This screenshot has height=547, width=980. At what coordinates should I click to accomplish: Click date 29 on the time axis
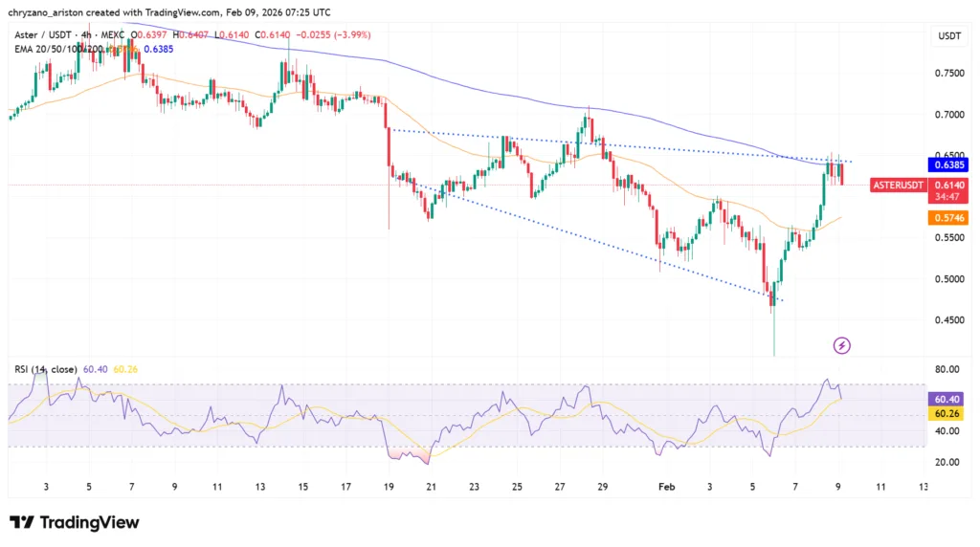602,487
